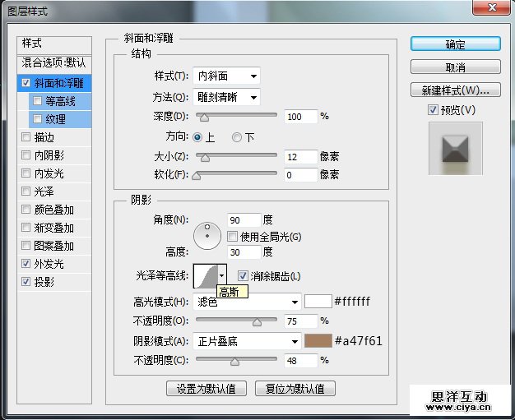Click the shadow 不透明度(C) slider handle
515x420 pixels.
(234, 362)
